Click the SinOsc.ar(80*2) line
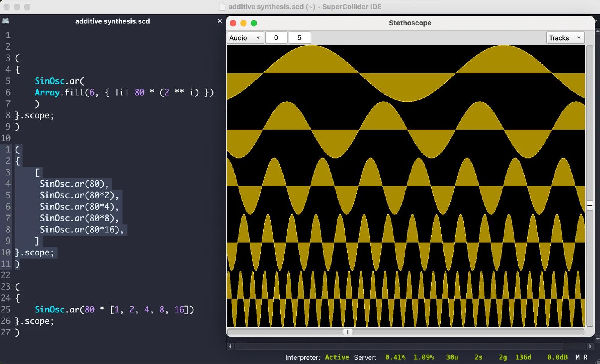This screenshot has height=364, width=600. [79, 195]
